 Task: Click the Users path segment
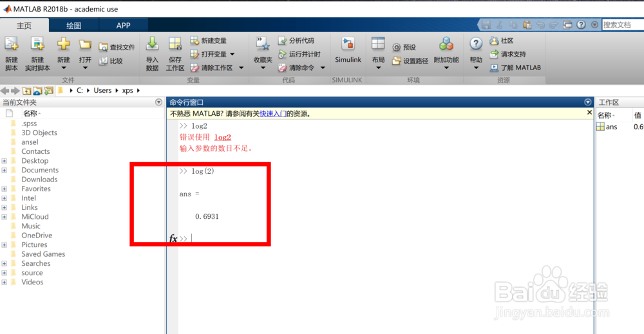pos(102,90)
